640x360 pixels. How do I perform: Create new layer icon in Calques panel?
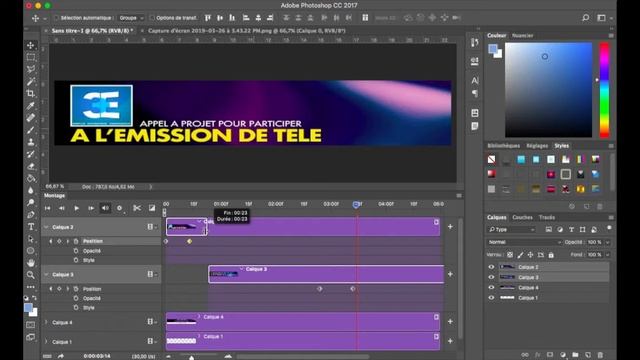coord(588,355)
